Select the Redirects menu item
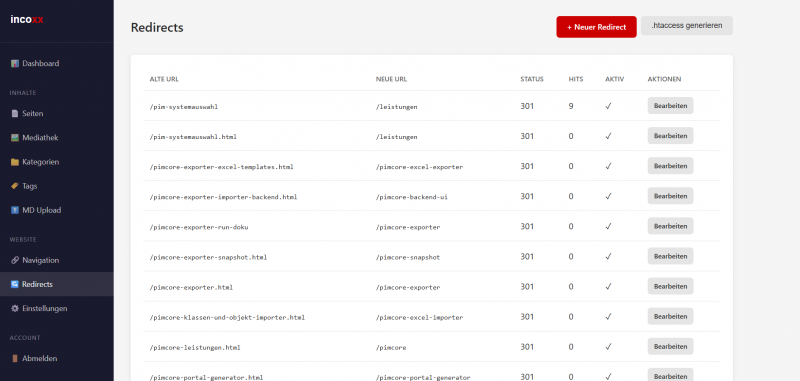 point(57,284)
